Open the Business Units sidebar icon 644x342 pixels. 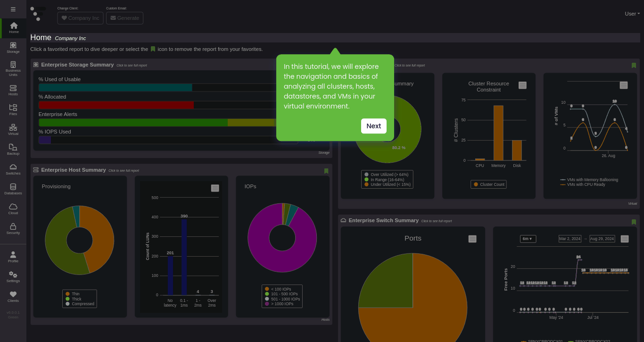click(13, 69)
